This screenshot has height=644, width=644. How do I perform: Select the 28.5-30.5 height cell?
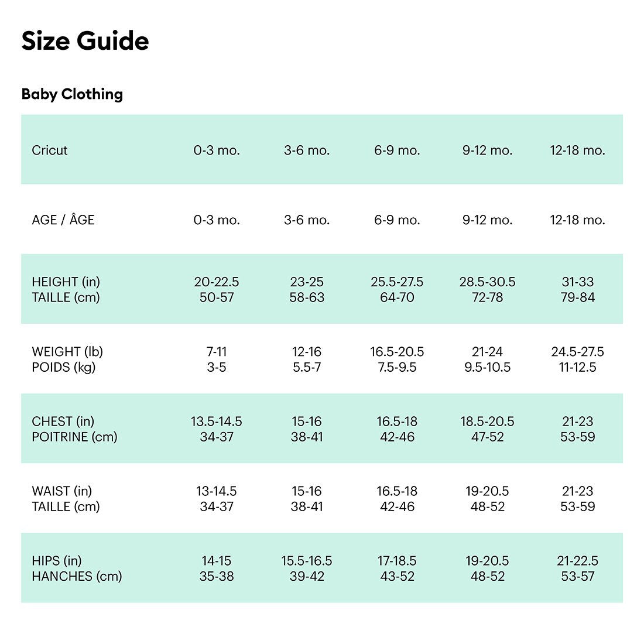coord(487,282)
